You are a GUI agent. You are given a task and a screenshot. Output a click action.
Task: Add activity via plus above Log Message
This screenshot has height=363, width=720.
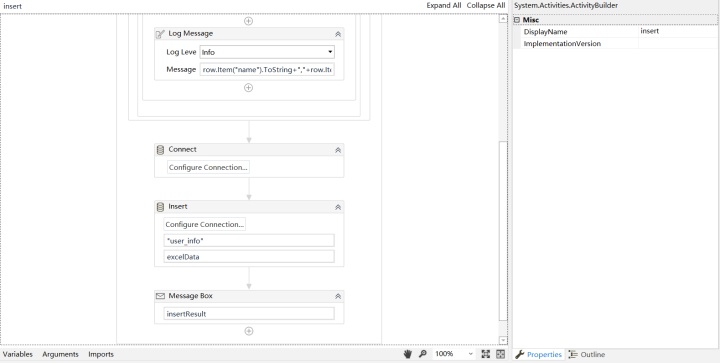coord(248,21)
